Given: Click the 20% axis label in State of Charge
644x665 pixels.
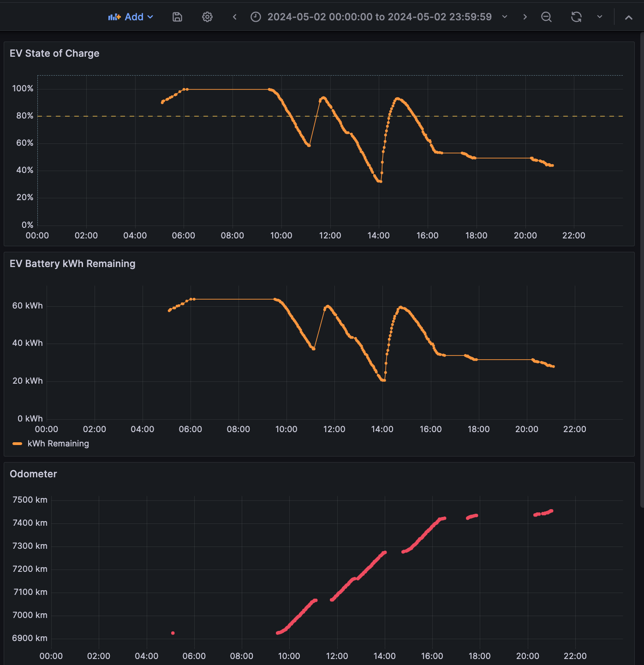Looking at the screenshot, I should tap(25, 197).
